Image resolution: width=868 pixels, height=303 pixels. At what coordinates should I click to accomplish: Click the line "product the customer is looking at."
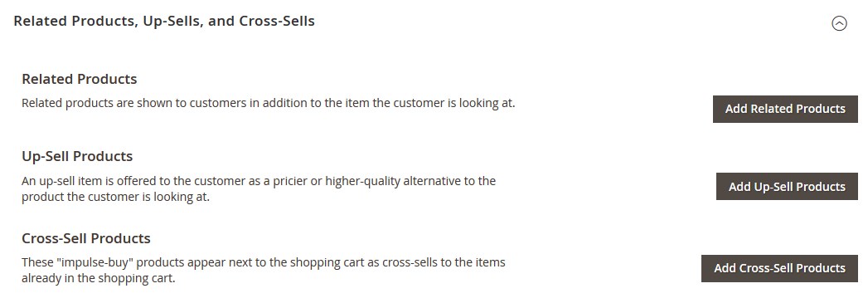(x=116, y=197)
